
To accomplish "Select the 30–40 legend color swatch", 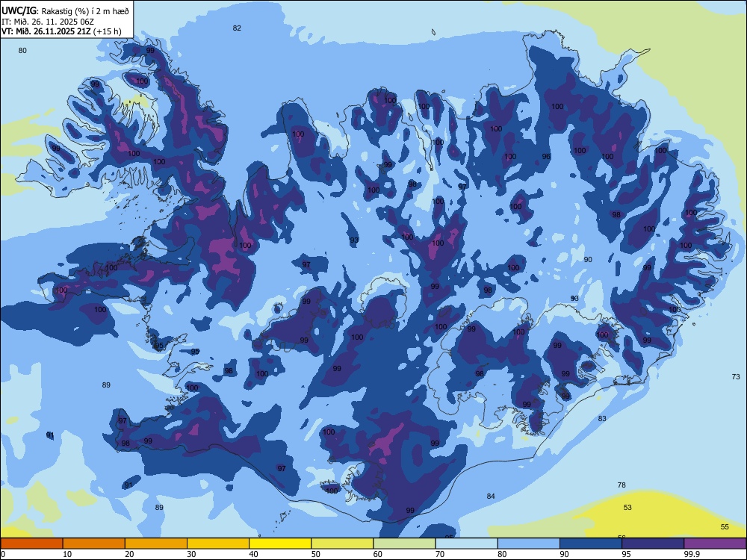I will click(218, 544).
